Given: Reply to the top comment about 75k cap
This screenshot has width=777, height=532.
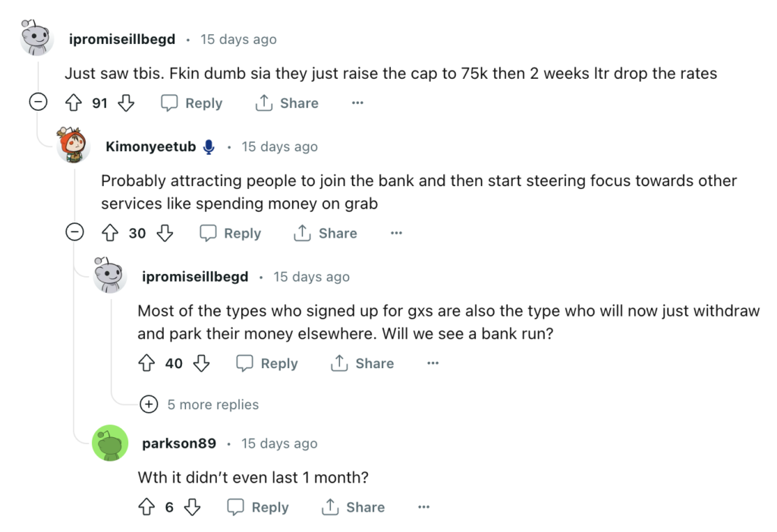Looking at the screenshot, I should (192, 103).
